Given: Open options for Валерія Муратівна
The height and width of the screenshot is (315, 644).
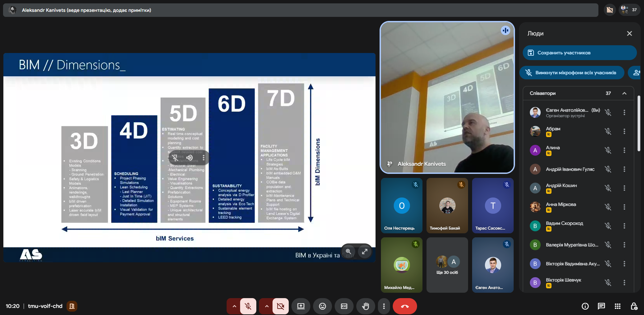Looking at the screenshot, I should coord(624,245).
